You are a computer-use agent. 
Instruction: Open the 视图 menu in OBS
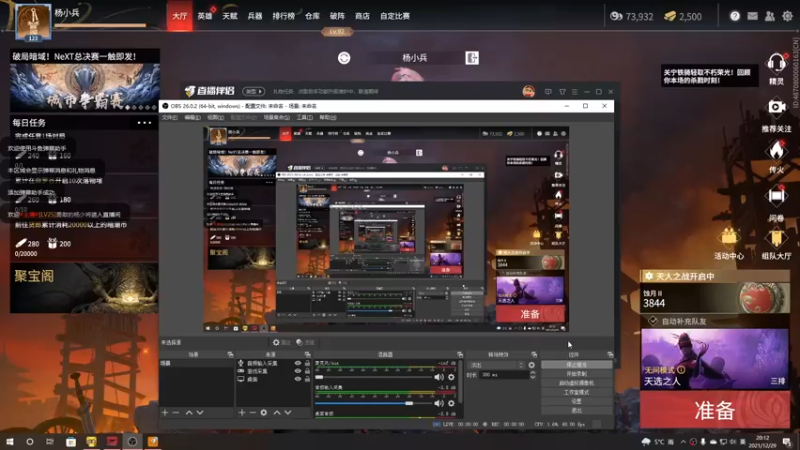(x=215, y=117)
